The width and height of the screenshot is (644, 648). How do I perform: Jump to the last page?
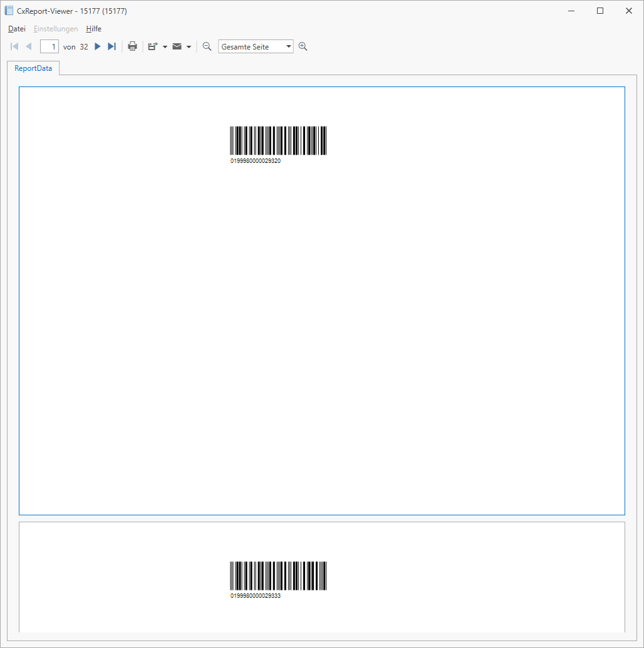[x=112, y=46]
